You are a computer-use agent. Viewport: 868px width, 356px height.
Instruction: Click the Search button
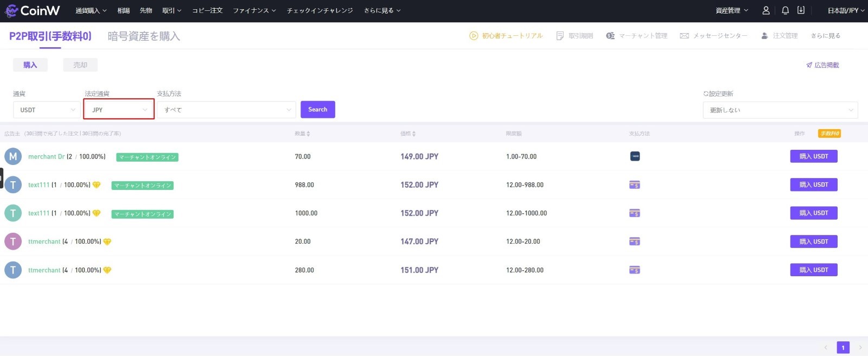(318, 110)
